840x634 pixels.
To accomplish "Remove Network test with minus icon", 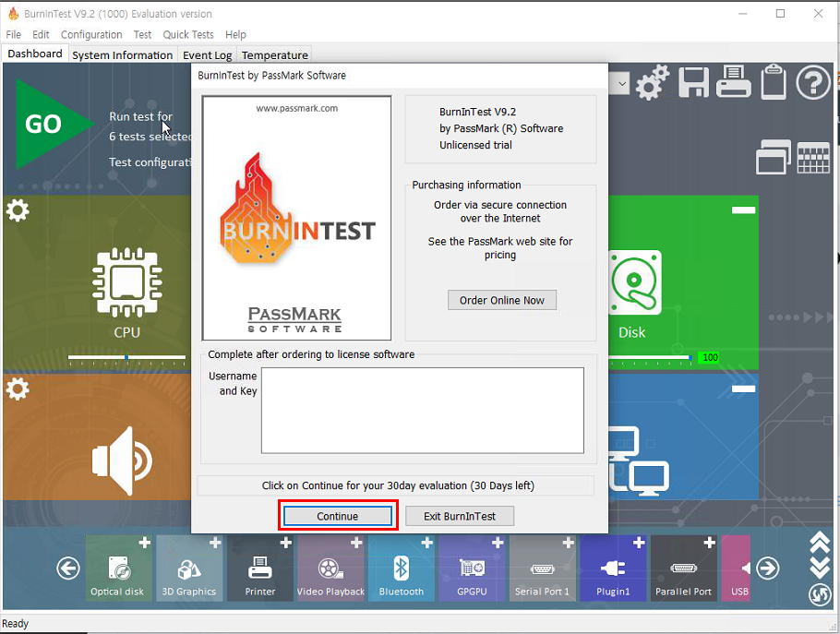I will click(x=744, y=389).
